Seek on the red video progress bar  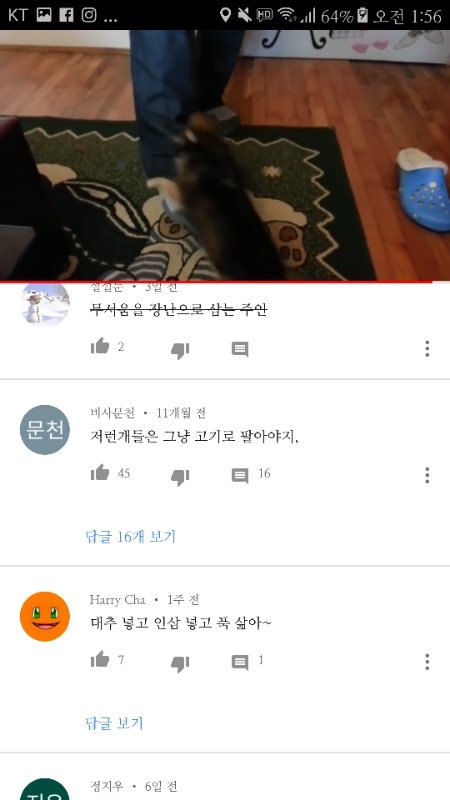[x=225, y=281]
